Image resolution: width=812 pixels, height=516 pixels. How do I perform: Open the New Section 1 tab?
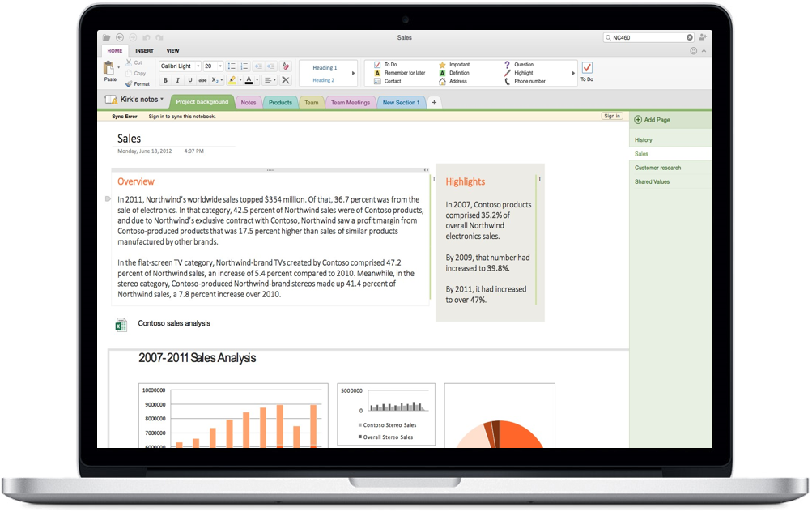402,103
